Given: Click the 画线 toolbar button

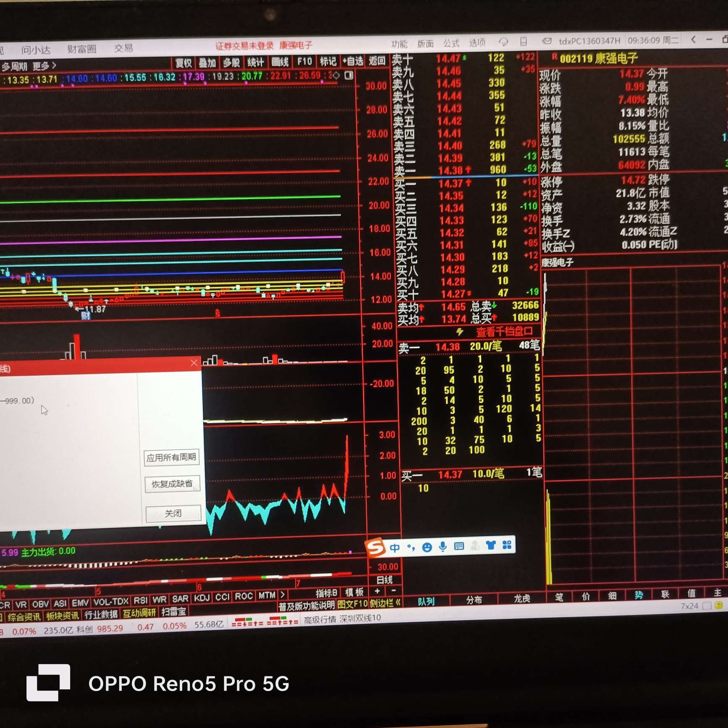Looking at the screenshot, I should click(x=280, y=62).
